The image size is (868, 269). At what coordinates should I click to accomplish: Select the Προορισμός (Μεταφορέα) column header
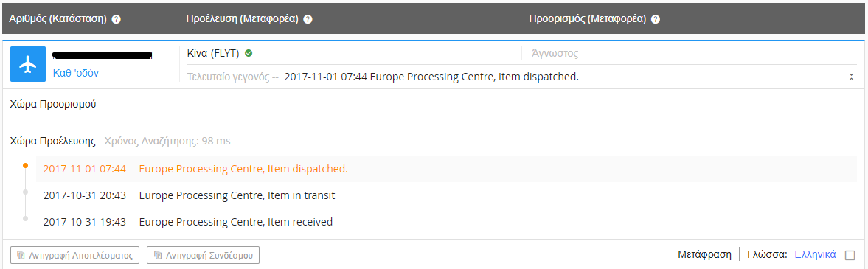click(587, 19)
